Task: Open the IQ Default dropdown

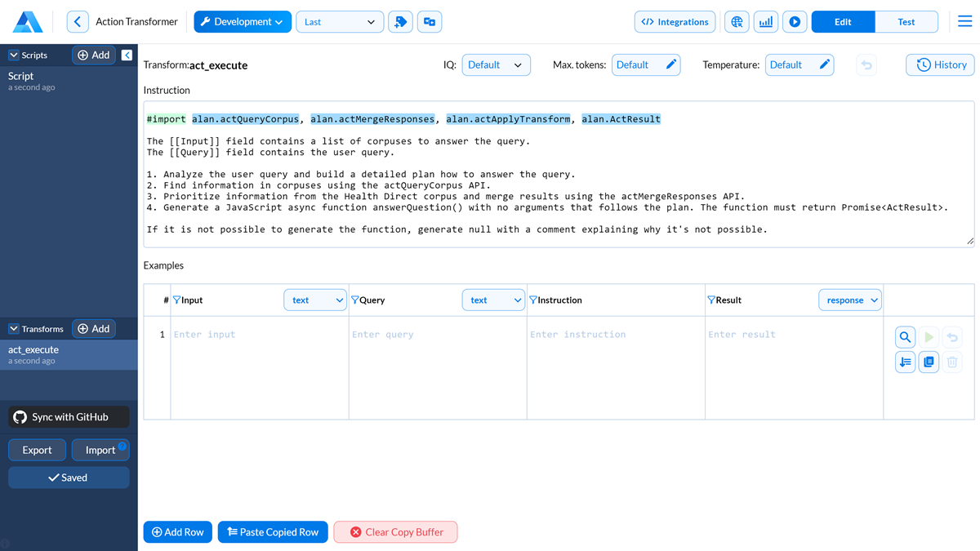Action: click(x=496, y=64)
